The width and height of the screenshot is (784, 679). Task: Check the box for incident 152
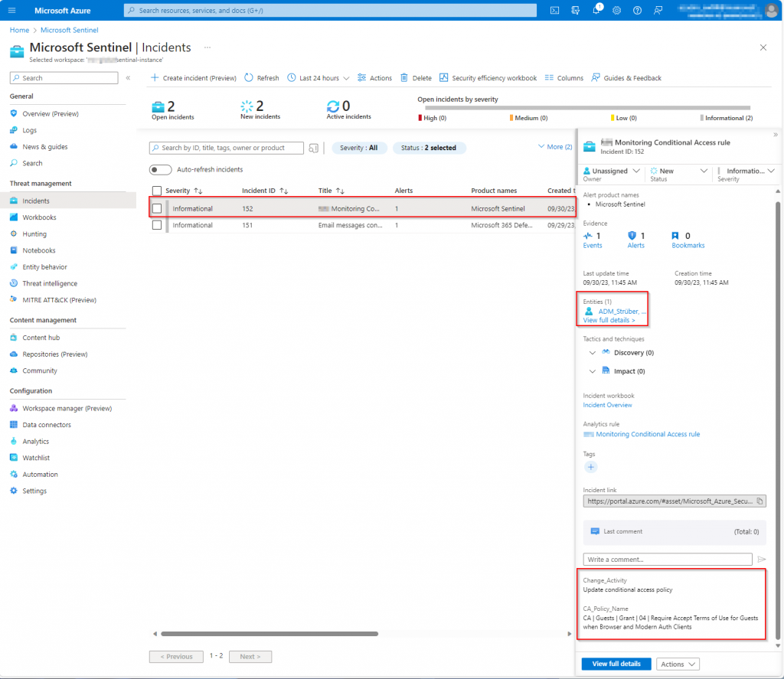pyautogui.click(x=157, y=208)
